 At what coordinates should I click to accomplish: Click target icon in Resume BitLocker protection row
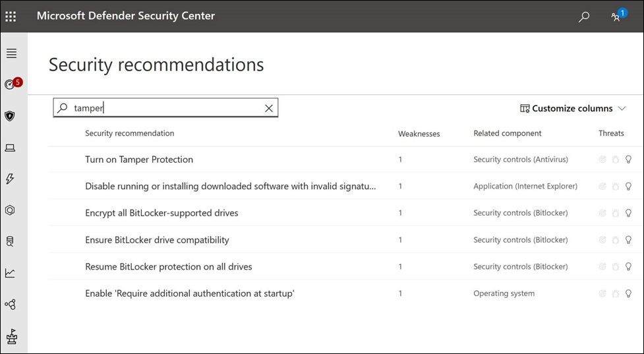click(602, 266)
